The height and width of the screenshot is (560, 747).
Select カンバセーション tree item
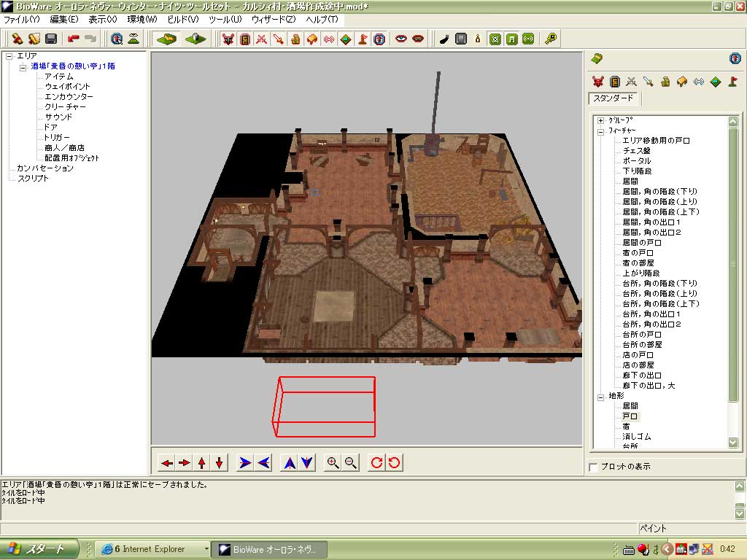pos(44,168)
